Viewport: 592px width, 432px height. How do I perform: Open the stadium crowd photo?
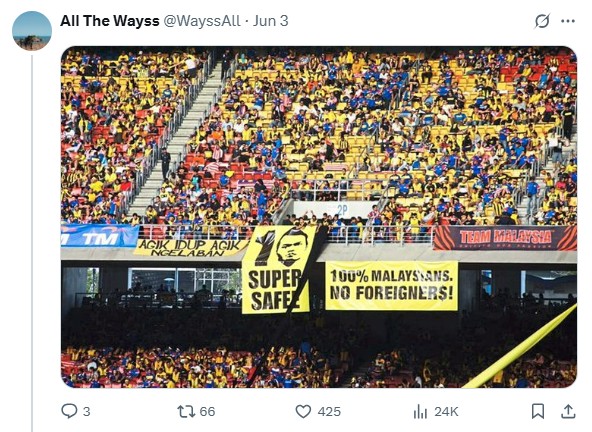point(319,217)
